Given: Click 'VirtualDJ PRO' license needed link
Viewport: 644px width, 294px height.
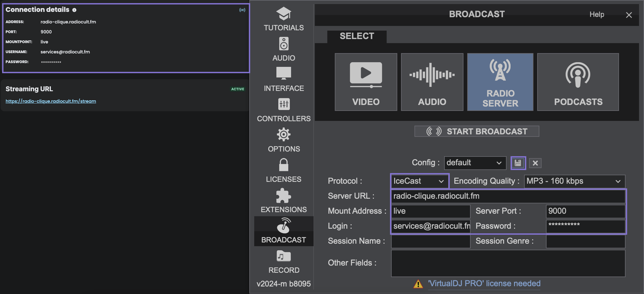Looking at the screenshot, I should point(484,283).
